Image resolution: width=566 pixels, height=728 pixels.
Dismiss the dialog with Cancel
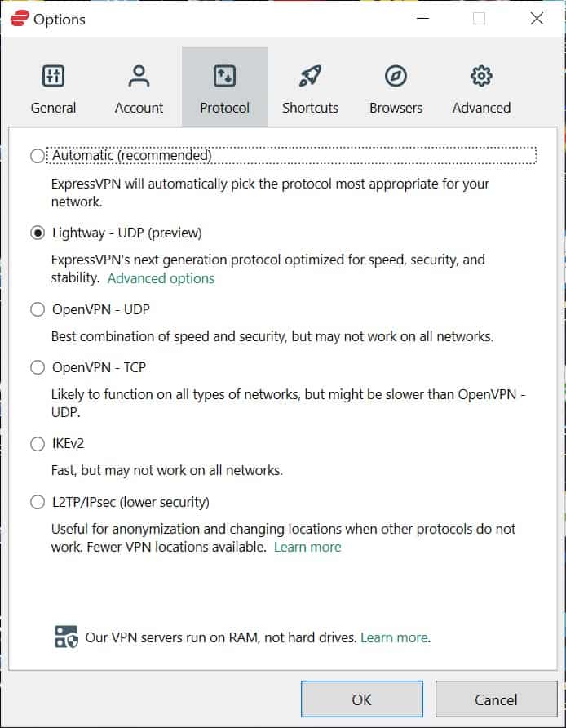[496, 699]
